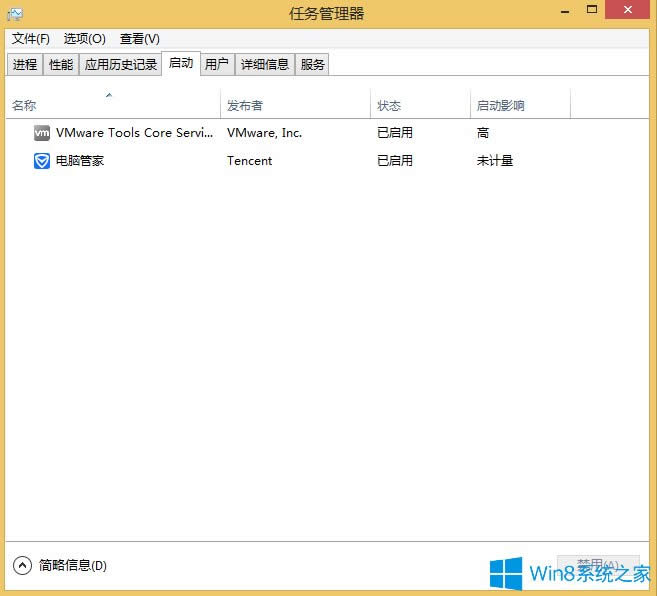The width and height of the screenshot is (657, 596).
Task: Click the Tencent publisher cell
Action: point(249,161)
